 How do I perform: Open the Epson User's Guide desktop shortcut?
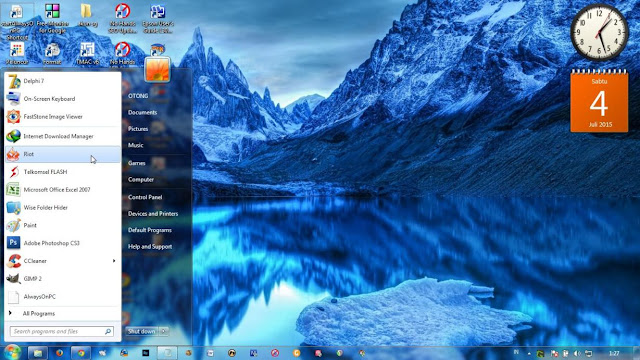coord(158,19)
